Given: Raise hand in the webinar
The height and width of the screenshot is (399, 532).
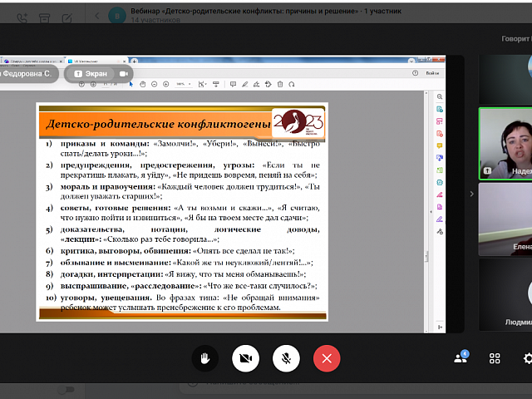Looking at the screenshot, I should 204,358.
